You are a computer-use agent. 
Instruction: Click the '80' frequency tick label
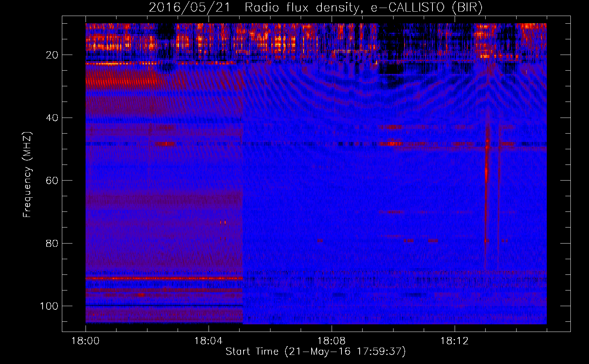tap(52, 243)
